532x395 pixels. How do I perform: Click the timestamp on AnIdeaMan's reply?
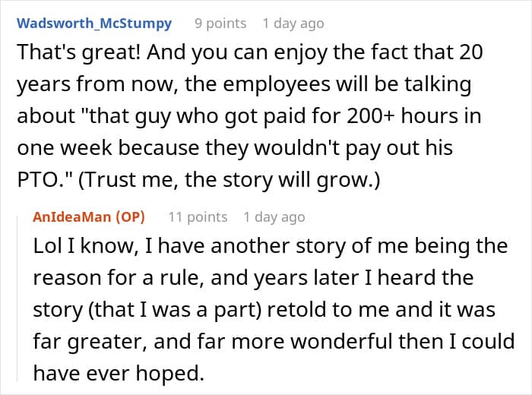[x=274, y=216]
